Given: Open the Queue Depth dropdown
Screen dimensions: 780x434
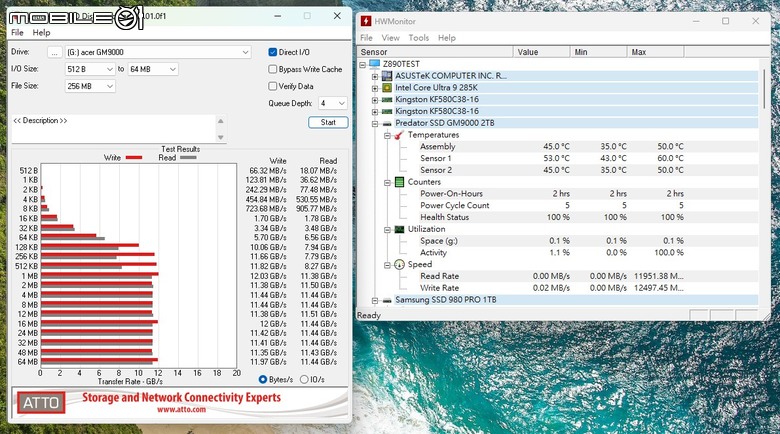Looking at the screenshot, I should 332,103.
